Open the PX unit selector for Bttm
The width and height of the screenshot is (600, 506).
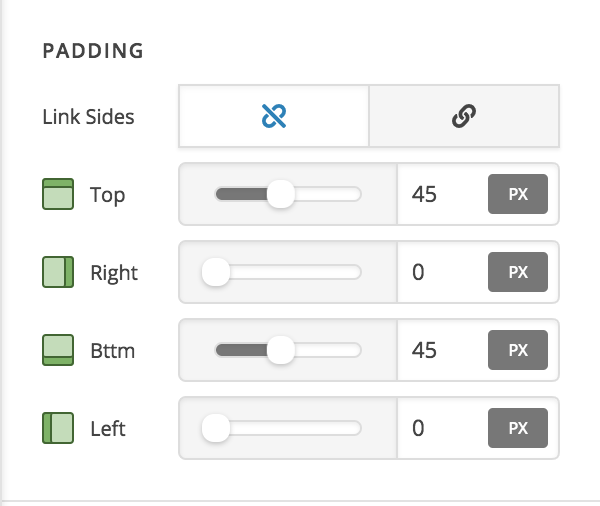click(518, 351)
